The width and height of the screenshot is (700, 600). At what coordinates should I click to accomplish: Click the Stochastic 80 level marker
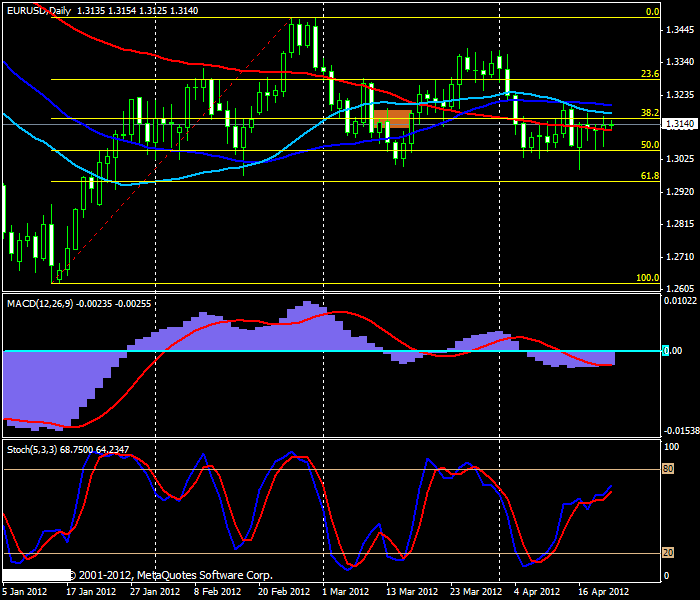click(668, 469)
